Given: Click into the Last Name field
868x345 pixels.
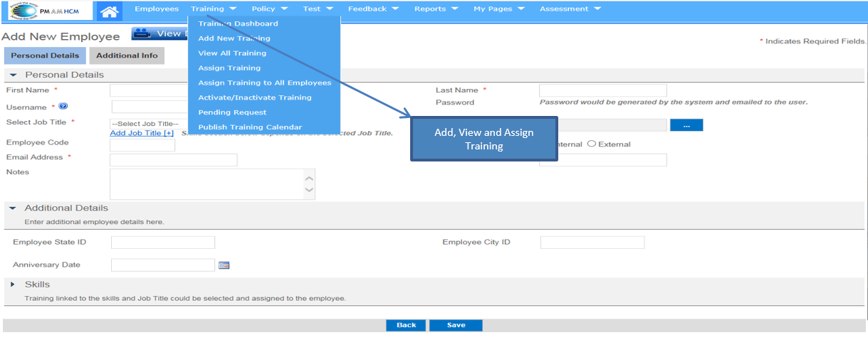Looking at the screenshot, I should 602,90.
